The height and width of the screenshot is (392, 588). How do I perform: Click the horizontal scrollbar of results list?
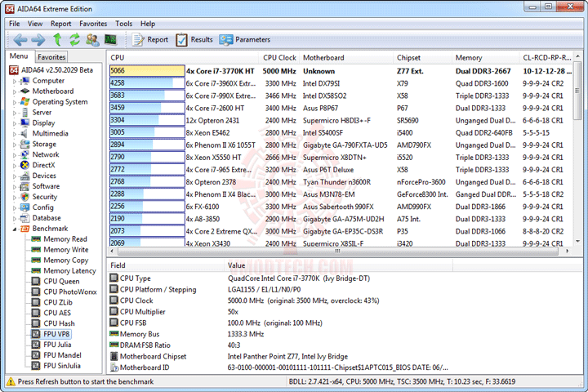point(337,251)
